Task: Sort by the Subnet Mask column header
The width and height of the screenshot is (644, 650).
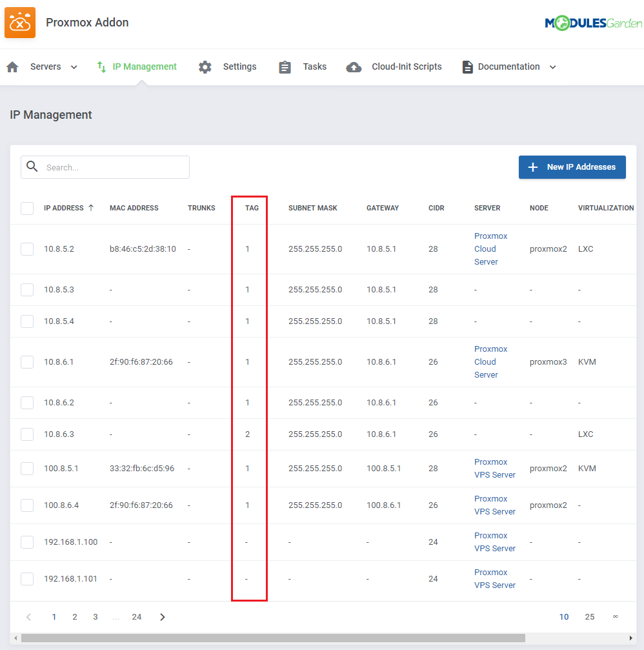Action: coord(313,208)
